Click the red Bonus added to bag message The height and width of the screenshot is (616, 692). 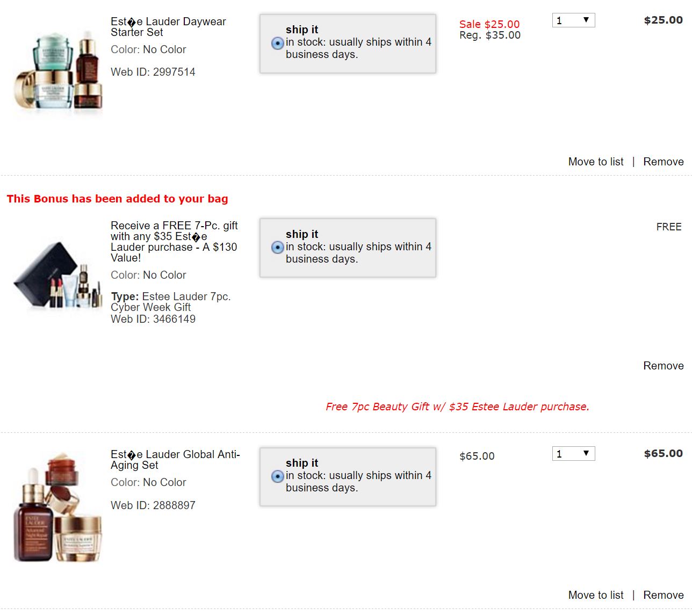117,199
